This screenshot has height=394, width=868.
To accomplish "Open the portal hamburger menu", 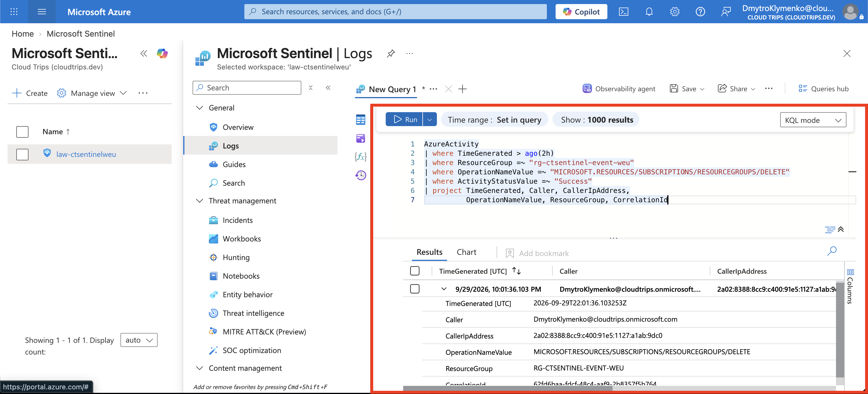I will 42,12.
